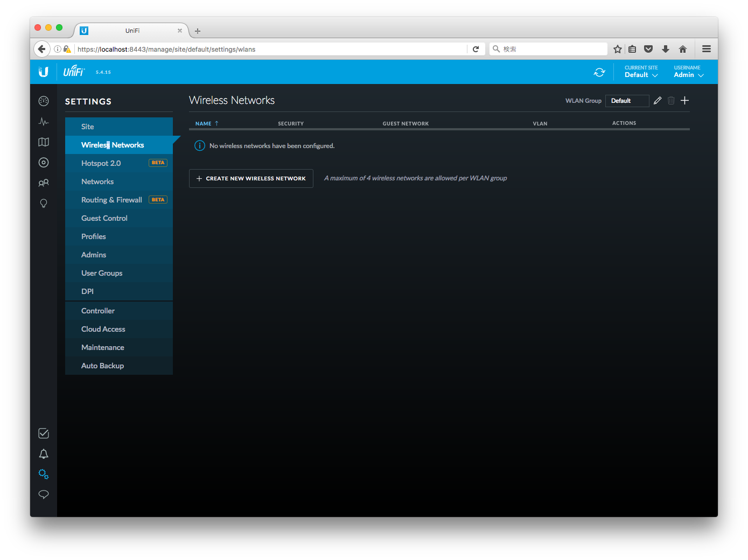748x560 pixels.
Task: Open Cloud Access settings
Action: coord(119,329)
